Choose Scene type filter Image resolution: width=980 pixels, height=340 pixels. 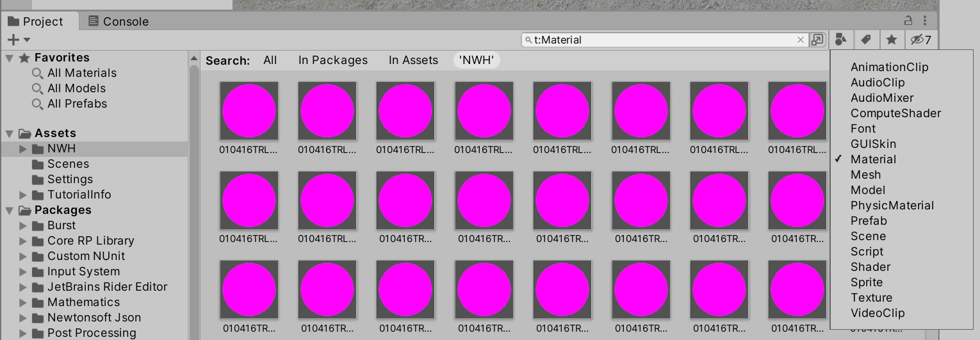(x=868, y=236)
